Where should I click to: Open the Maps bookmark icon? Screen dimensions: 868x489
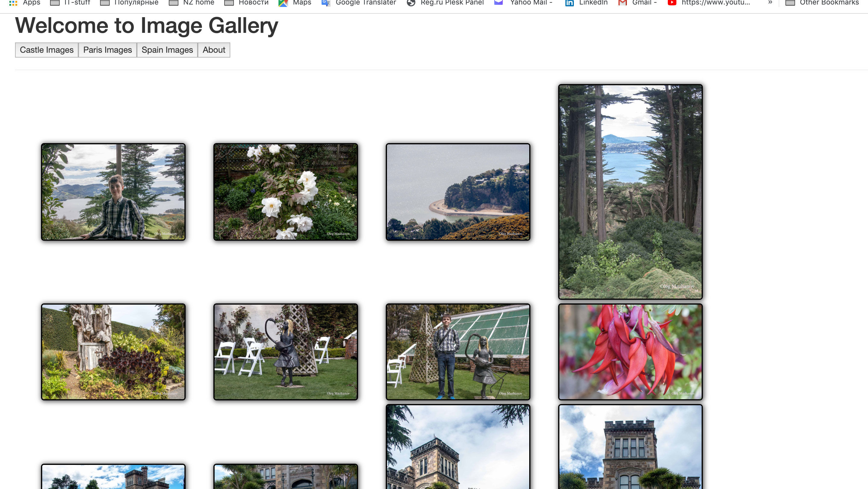[283, 3]
